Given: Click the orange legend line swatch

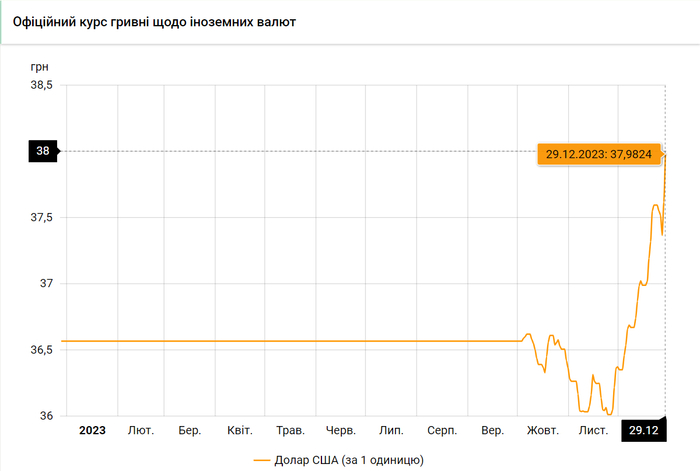Looking at the screenshot, I should coord(262,460).
